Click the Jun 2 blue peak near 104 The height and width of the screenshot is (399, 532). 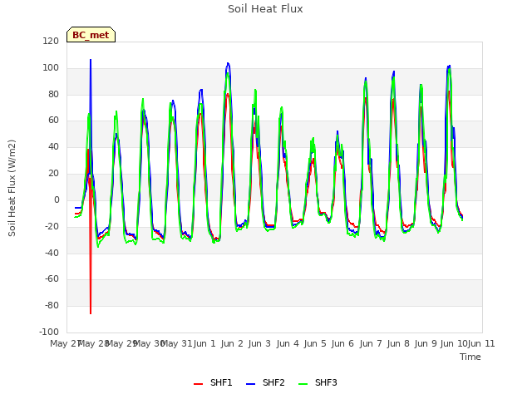[x=228, y=63]
